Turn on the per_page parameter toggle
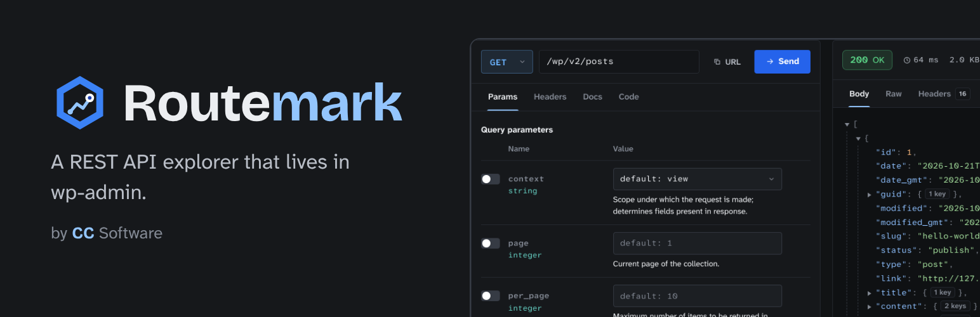Screen dimensions: 980x317 click(x=490, y=296)
